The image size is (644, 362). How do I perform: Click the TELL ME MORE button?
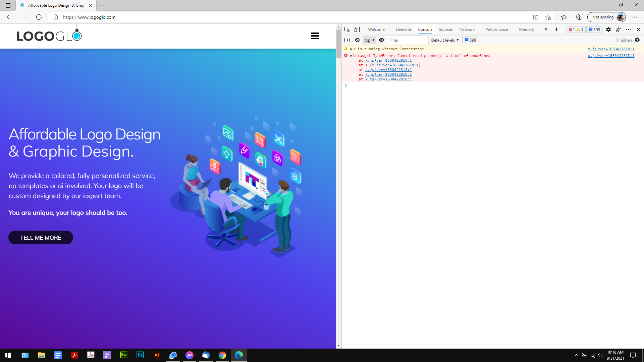[x=41, y=237]
